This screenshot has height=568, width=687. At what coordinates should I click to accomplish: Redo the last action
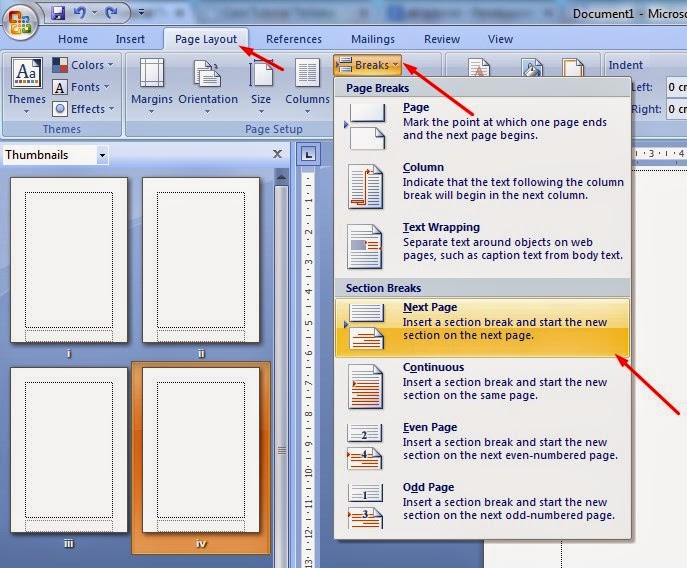pos(111,13)
